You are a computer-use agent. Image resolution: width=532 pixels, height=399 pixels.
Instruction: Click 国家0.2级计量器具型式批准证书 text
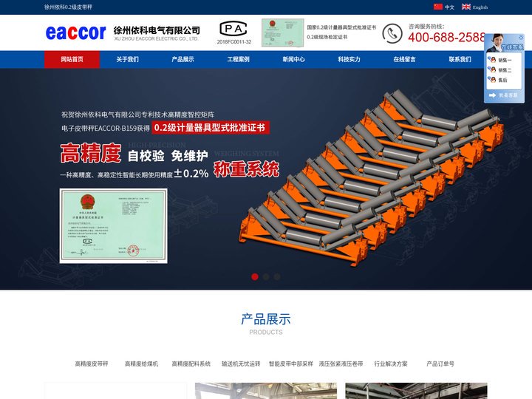[341, 27]
